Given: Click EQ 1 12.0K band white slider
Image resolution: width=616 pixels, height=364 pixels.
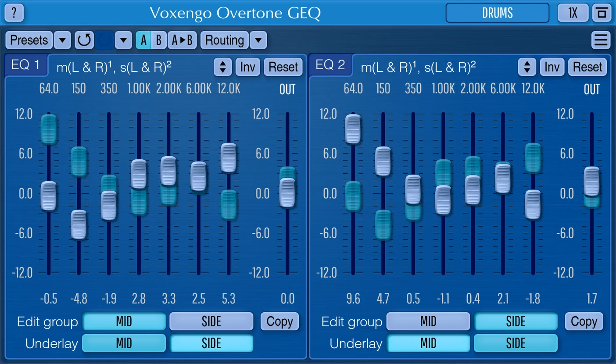Looking at the screenshot, I should point(229,158).
